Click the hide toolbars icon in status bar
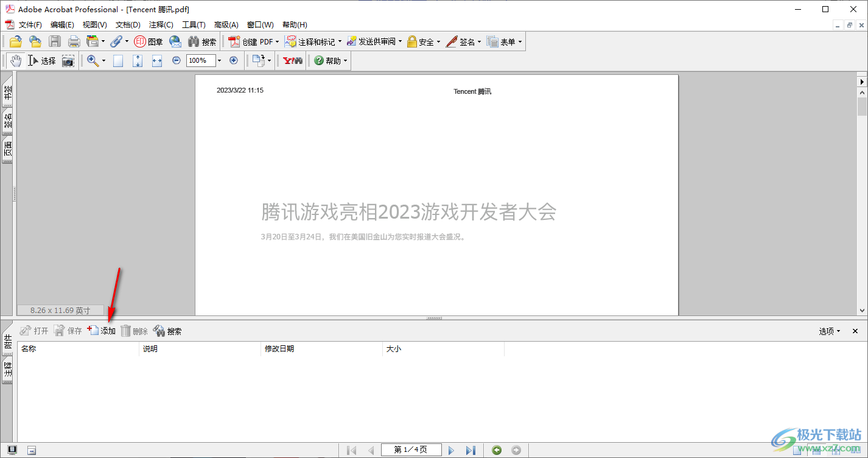The image size is (868, 458). [x=32, y=450]
